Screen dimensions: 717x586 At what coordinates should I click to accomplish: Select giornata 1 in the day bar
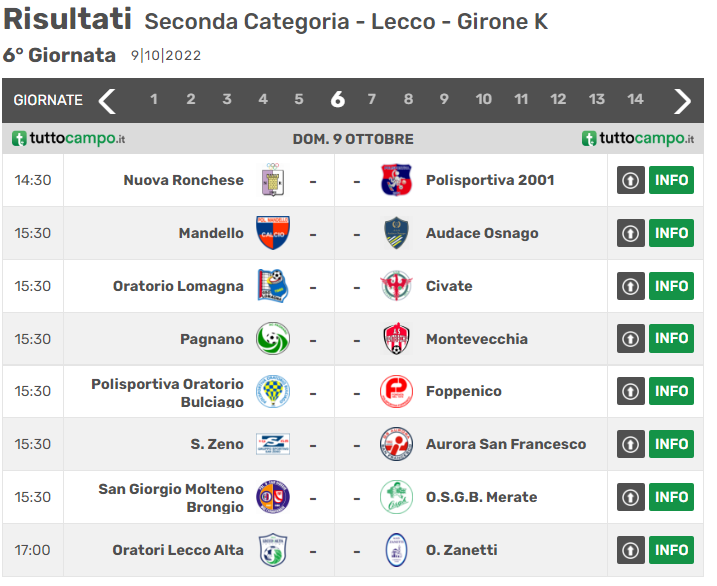tap(154, 100)
